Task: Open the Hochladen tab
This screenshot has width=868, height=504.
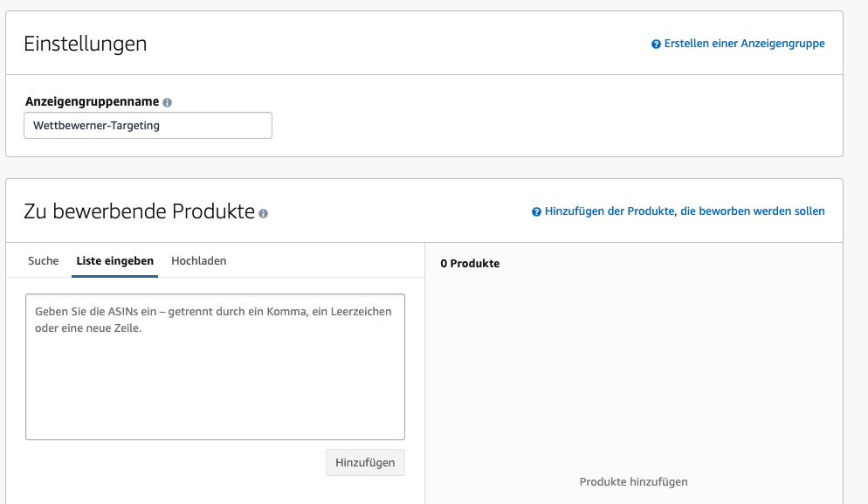Action: coord(199,261)
